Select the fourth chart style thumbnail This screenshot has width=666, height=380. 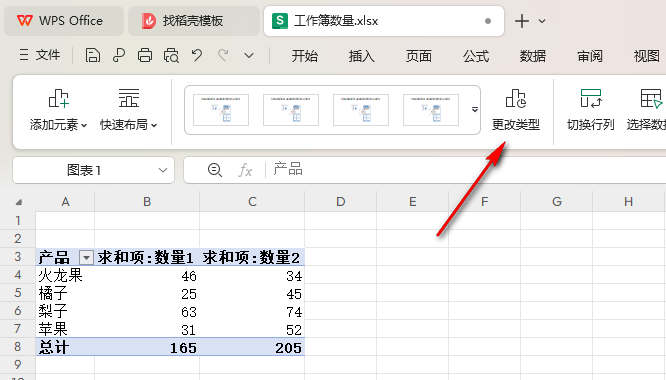pos(431,110)
